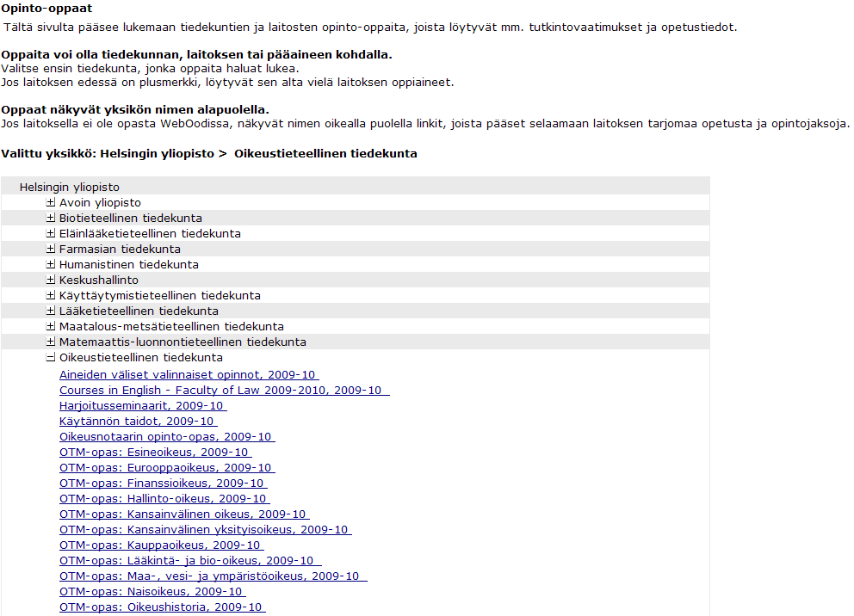
Task: Click Lääketieteellinen tiedekunta label
Action: click(x=139, y=311)
